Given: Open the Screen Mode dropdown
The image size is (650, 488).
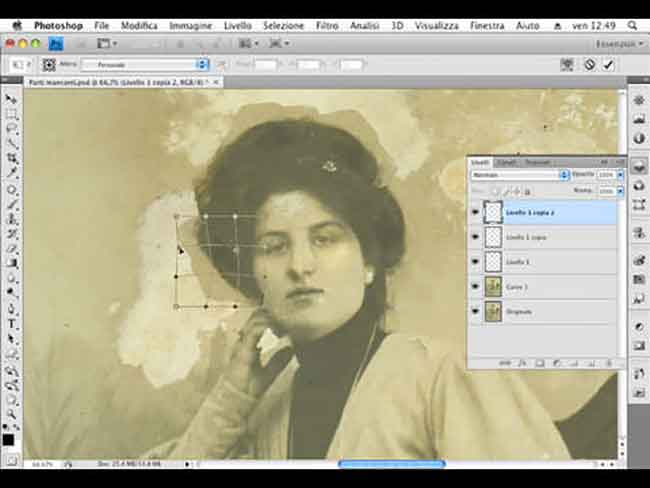Looking at the screenshot, I should click(x=279, y=43).
